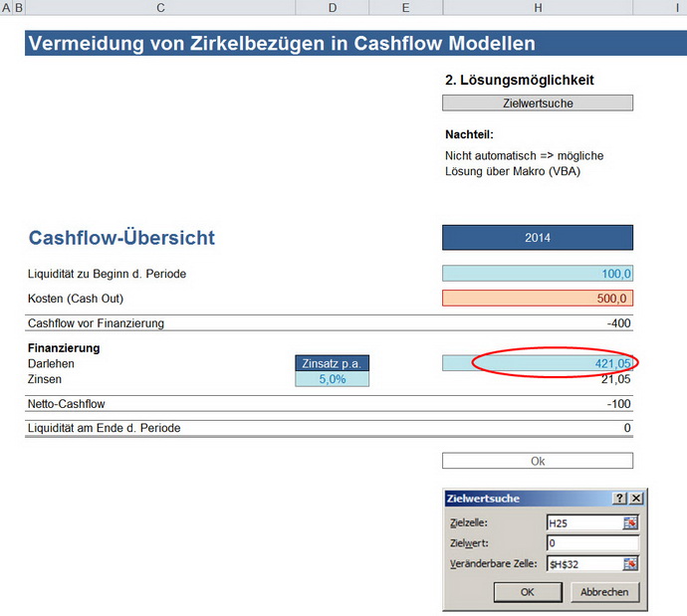This screenshot has height=616, width=687.
Task: Focus the Zielzelle input containing H25
Action: point(584,522)
